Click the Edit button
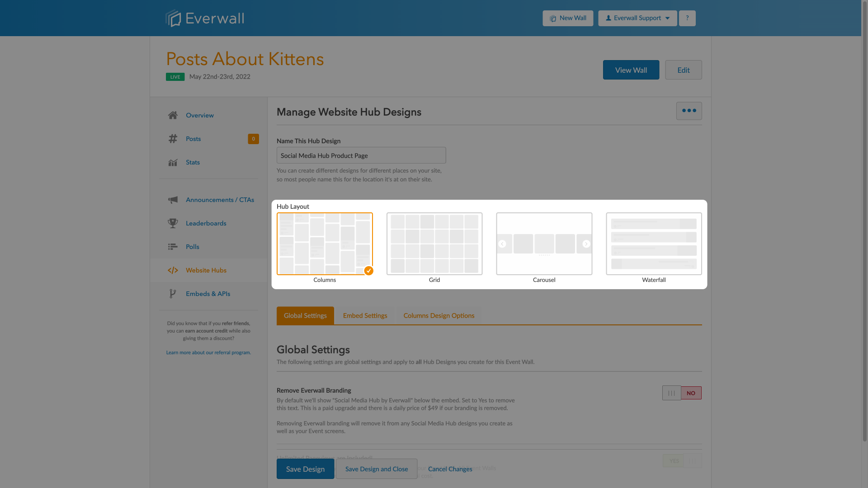This screenshot has width=868, height=488. coord(684,70)
